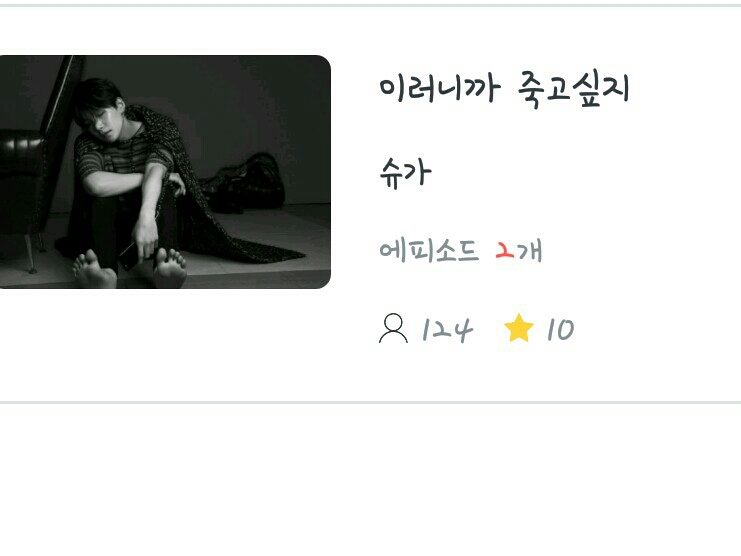Viewport: 741px width, 556px height.
Task: Click the subscriber count 124
Action: tap(447, 330)
